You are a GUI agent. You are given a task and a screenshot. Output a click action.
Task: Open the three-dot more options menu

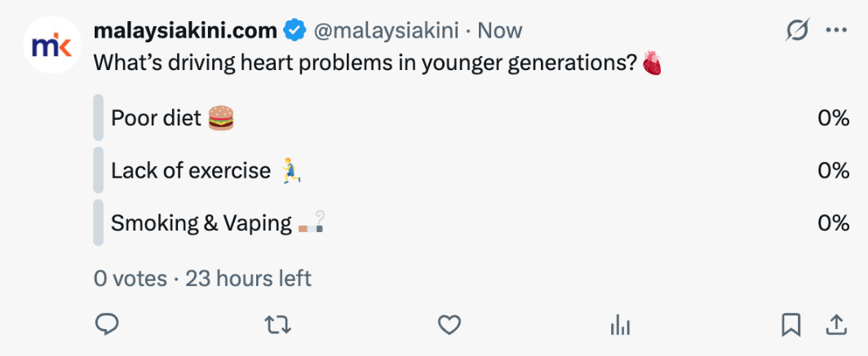[836, 31]
